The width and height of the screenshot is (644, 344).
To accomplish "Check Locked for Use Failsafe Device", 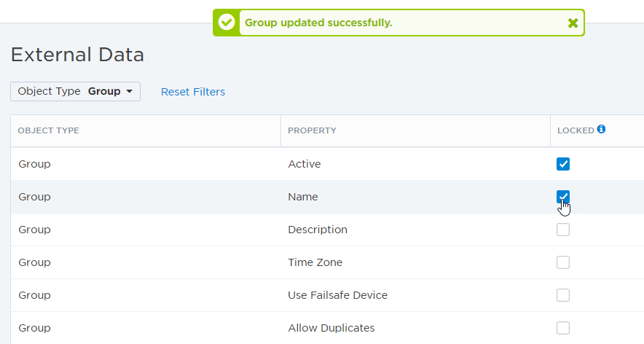I will [563, 295].
